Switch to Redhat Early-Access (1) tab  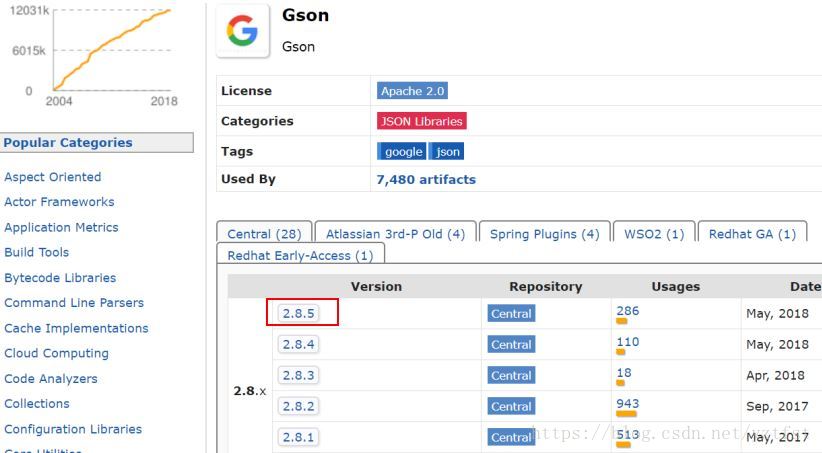click(x=300, y=255)
